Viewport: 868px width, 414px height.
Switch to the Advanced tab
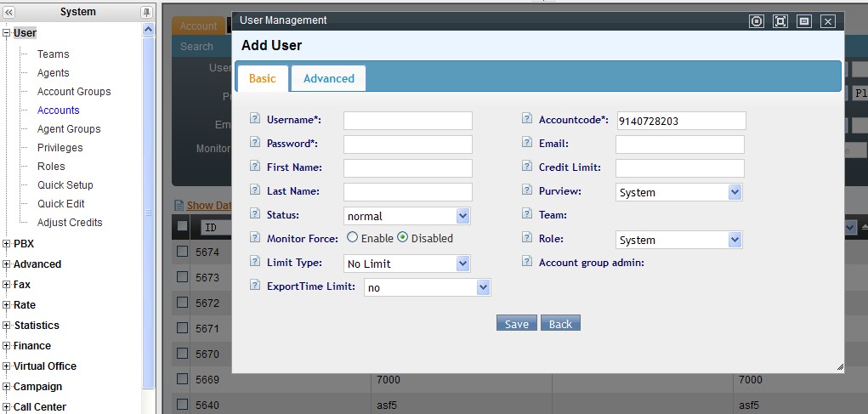(x=328, y=78)
